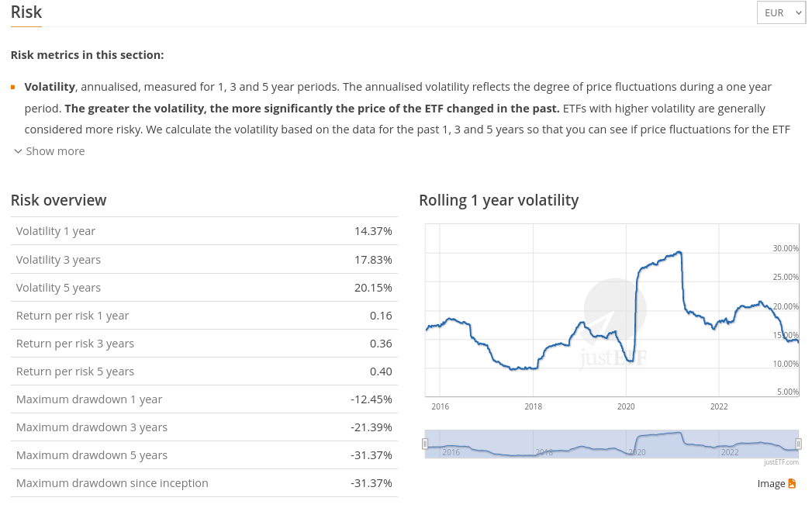Click the orange bullet before Volatility
Screen dimensions: 812x508
13,87
